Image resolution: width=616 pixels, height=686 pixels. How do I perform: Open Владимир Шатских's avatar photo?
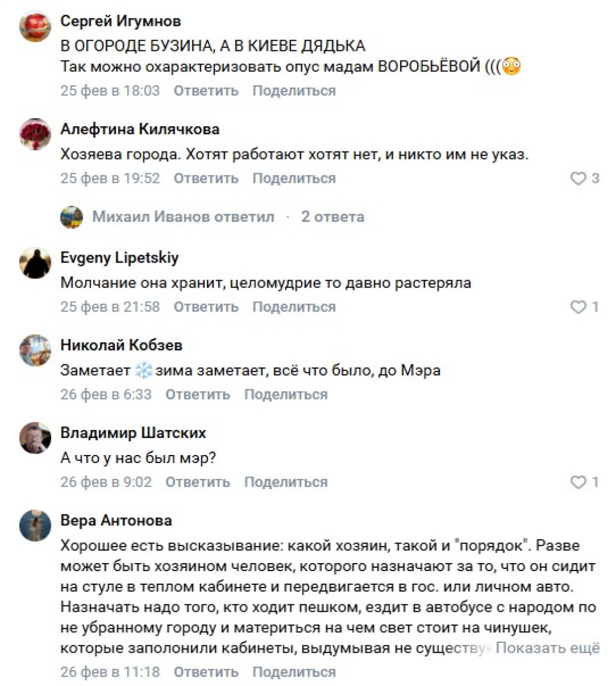[x=35, y=437]
